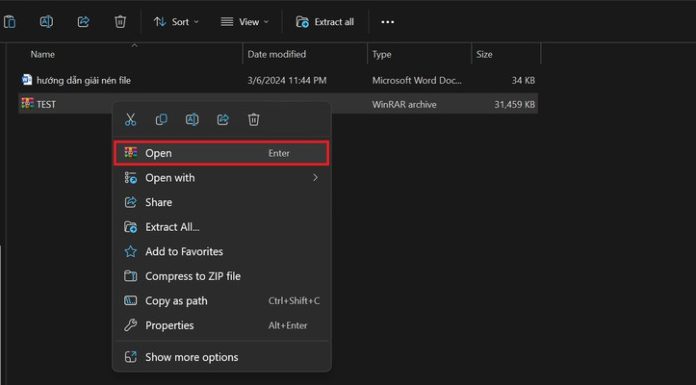This screenshot has height=385, width=696.
Task: Choose Add to Favorites in the context menu
Action: [221, 251]
